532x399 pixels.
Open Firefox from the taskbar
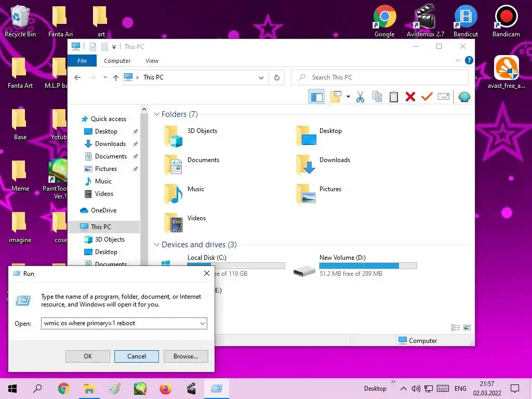tap(166, 389)
